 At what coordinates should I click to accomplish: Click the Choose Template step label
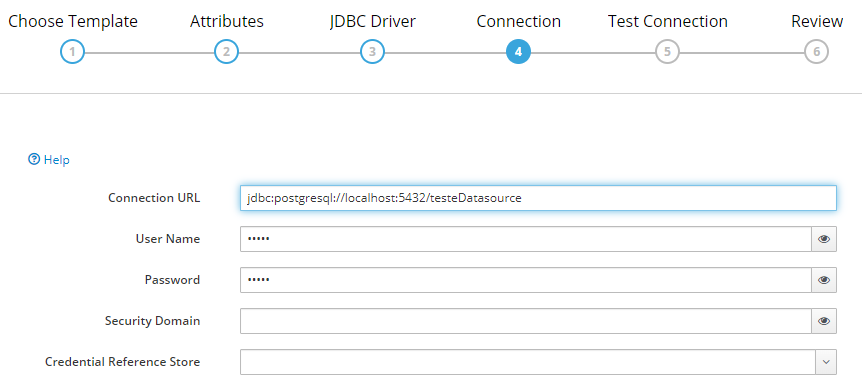tap(73, 21)
